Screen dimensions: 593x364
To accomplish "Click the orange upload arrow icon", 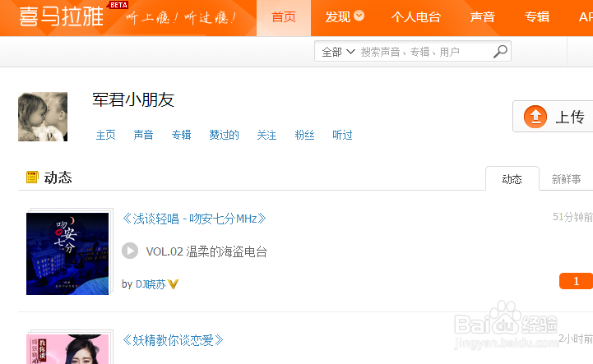I will coord(535,117).
